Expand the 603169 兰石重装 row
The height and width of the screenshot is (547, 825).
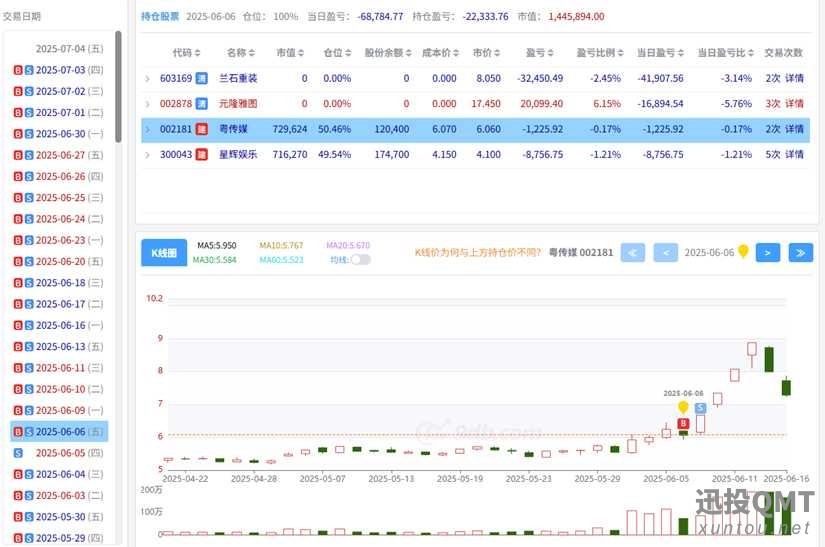(x=147, y=79)
